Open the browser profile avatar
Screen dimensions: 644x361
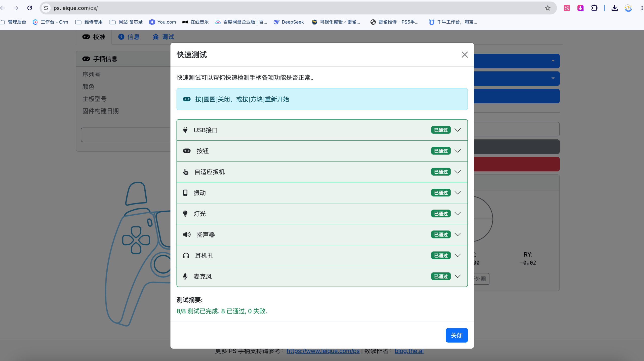point(628,8)
